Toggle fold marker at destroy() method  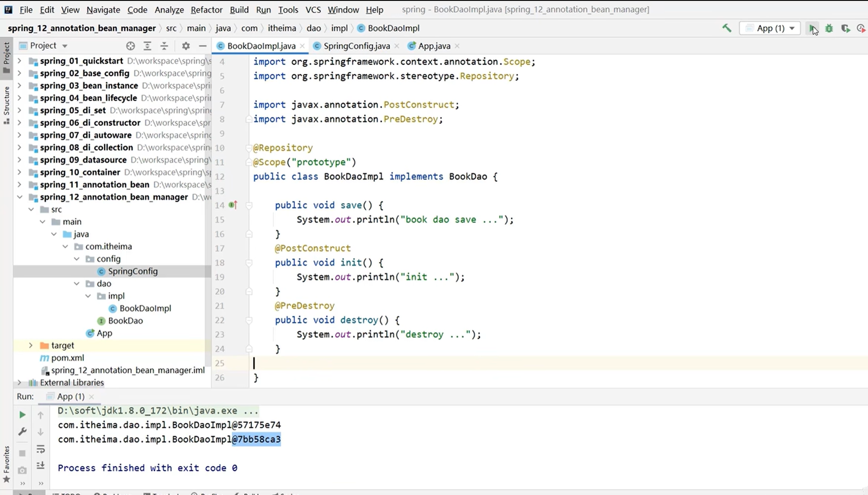249,320
